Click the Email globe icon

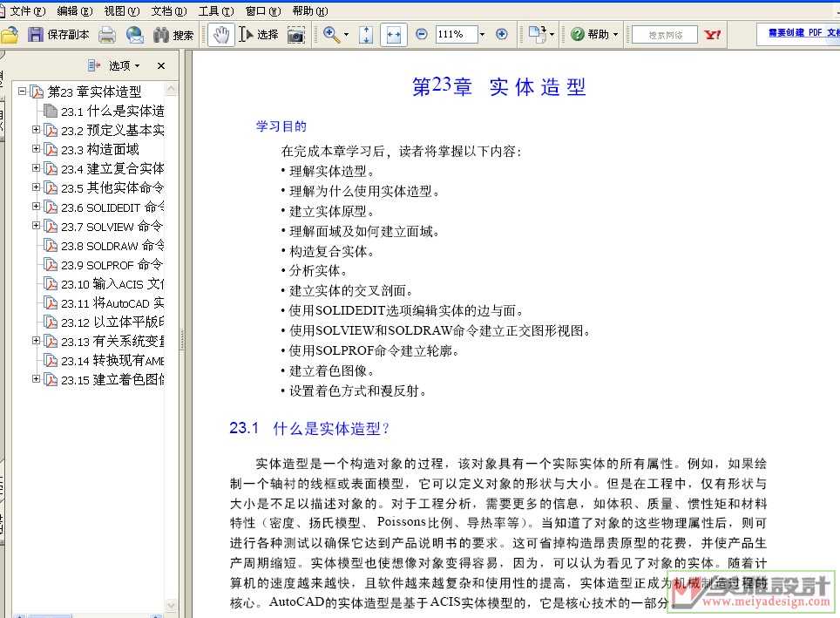pos(135,35)
